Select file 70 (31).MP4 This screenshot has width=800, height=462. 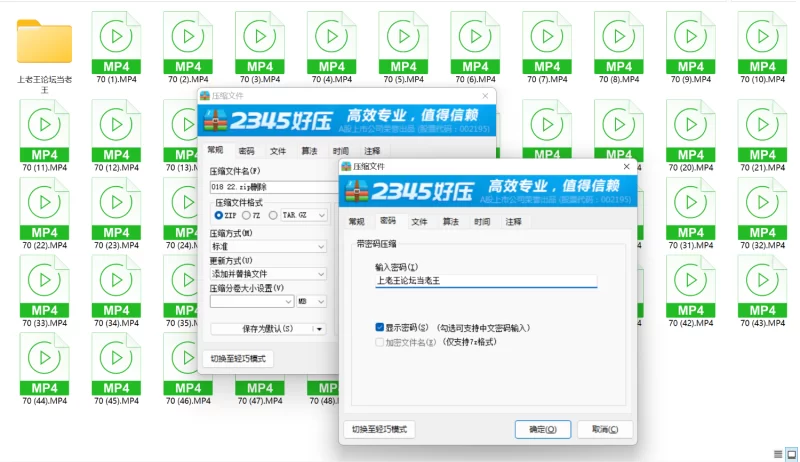pos(691,213)
